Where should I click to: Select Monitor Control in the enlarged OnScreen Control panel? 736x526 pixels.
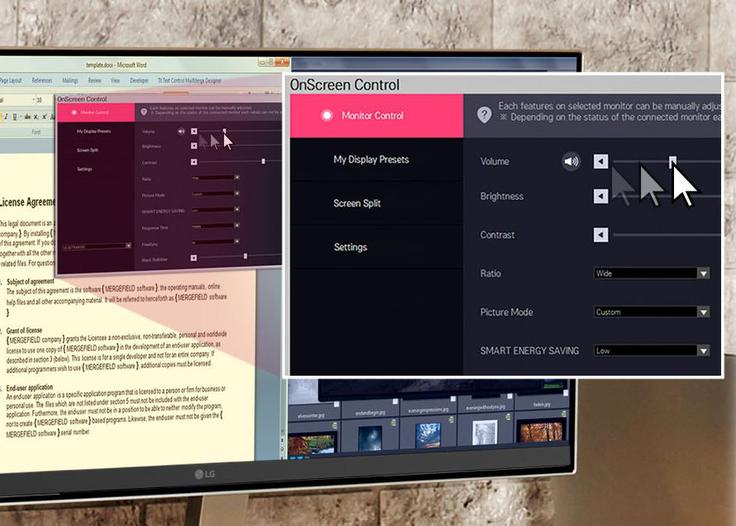tap(376, 116)
